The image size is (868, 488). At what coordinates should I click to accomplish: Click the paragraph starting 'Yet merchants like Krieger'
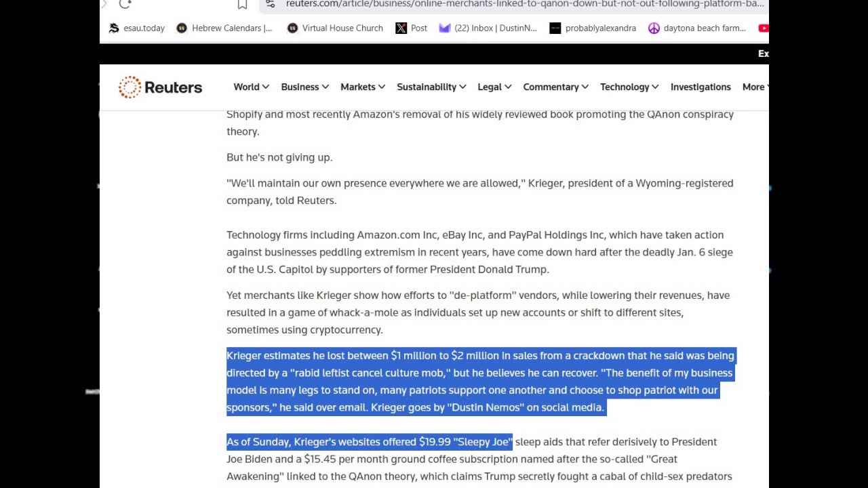(x=478, y=312)
